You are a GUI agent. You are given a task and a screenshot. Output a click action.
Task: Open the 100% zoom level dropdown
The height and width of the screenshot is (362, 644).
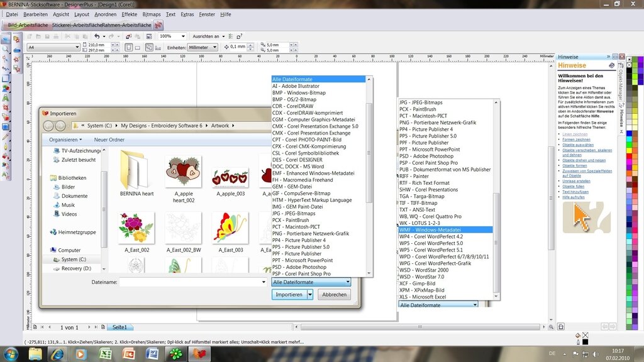pyautogui.click(x=183, y=36)
